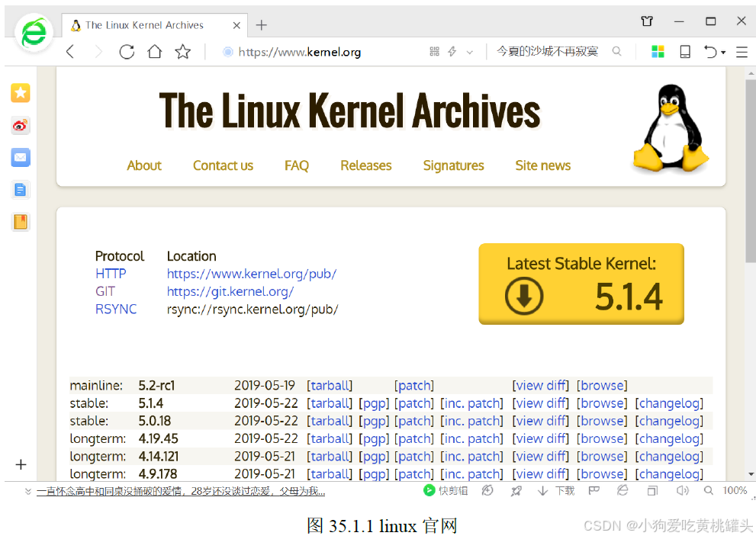
Task: Adjust the 100% page zoom control
Action: pos(734,490)
